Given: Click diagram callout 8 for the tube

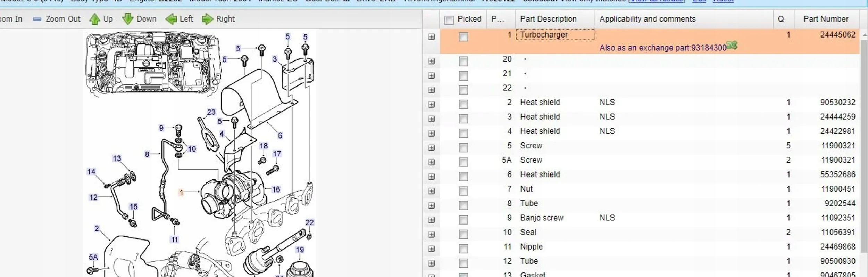Looking at the screenshot, I should 147,154.
